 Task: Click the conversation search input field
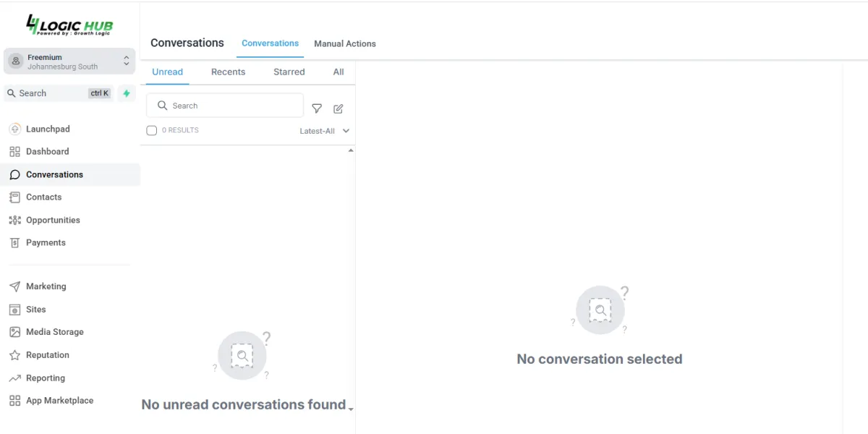225,106
